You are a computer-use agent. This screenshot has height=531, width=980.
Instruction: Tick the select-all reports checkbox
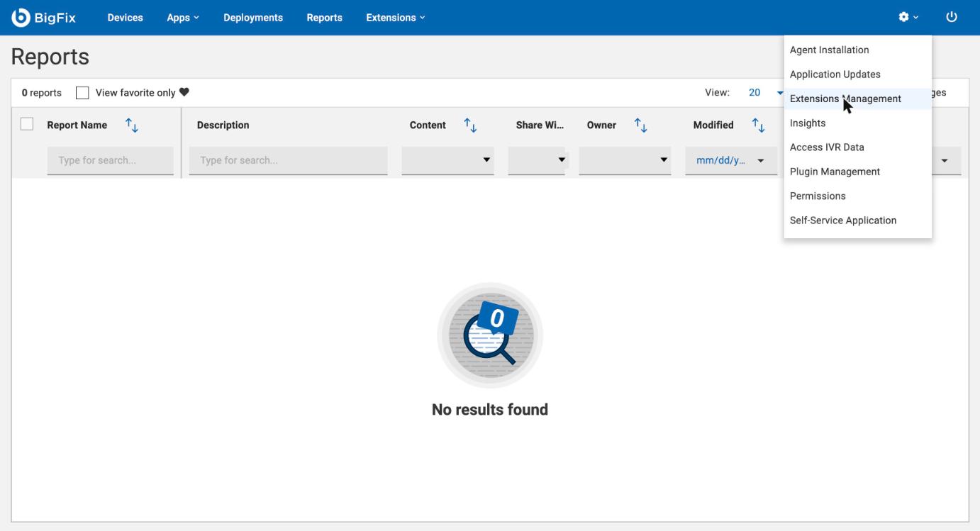pos(27,124)
